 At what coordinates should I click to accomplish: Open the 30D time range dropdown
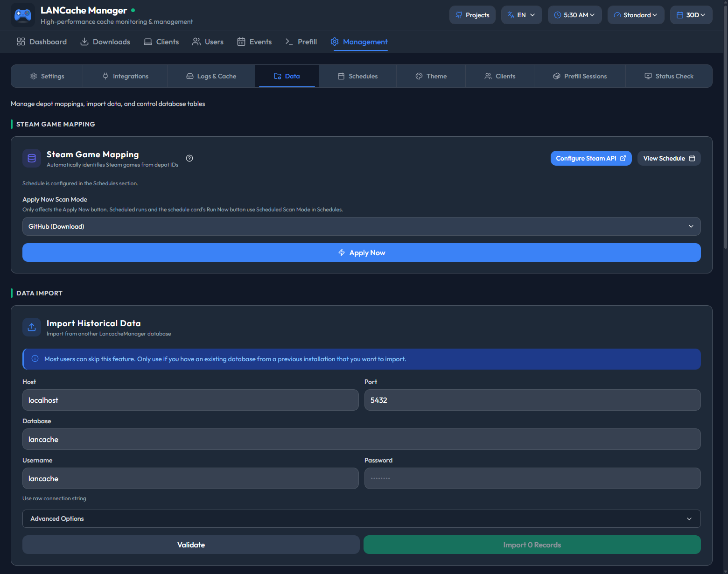[x=691, y=15]
